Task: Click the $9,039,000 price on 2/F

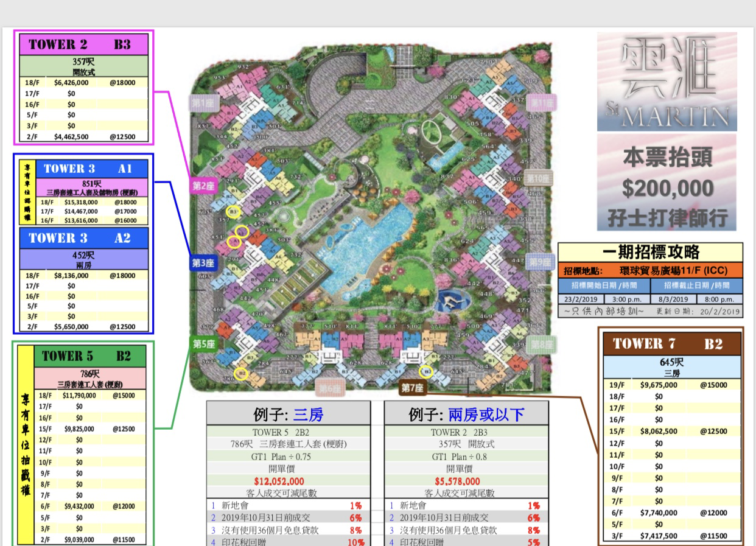Action: pos(80,539)
